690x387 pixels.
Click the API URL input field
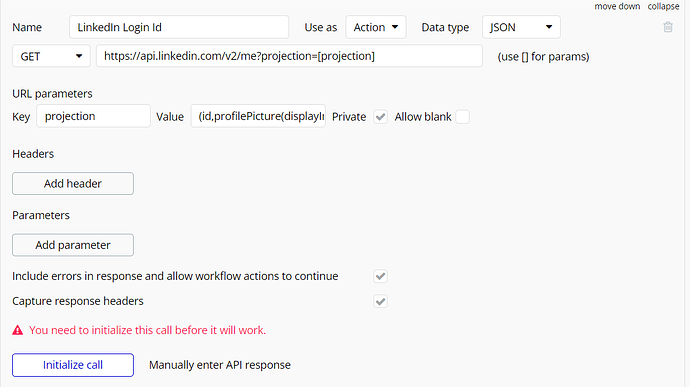(x=289, y=56)
